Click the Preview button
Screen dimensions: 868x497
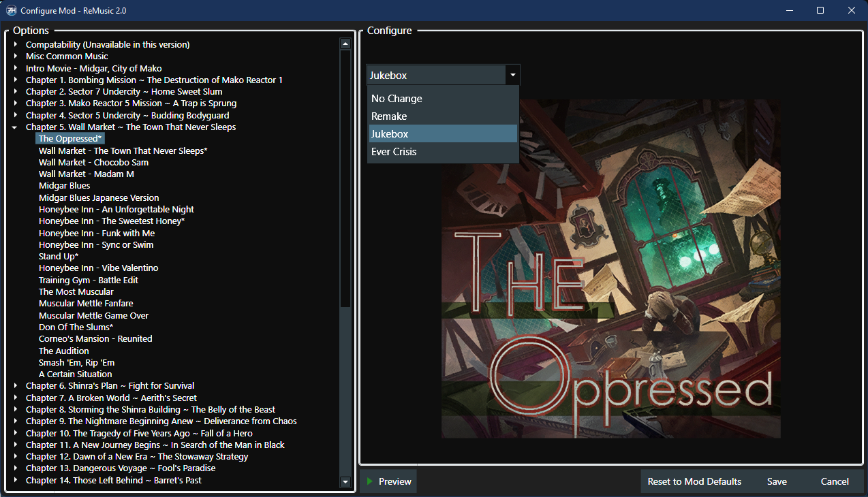[x=388, y=481]
